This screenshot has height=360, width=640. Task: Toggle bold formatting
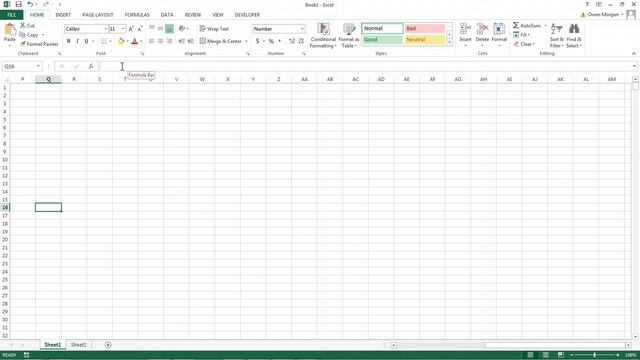69,41
